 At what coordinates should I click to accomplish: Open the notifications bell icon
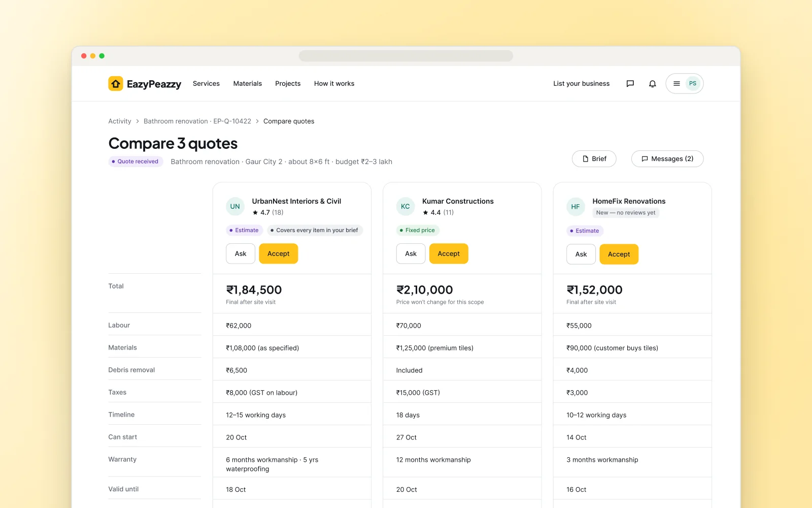(653, 84)
